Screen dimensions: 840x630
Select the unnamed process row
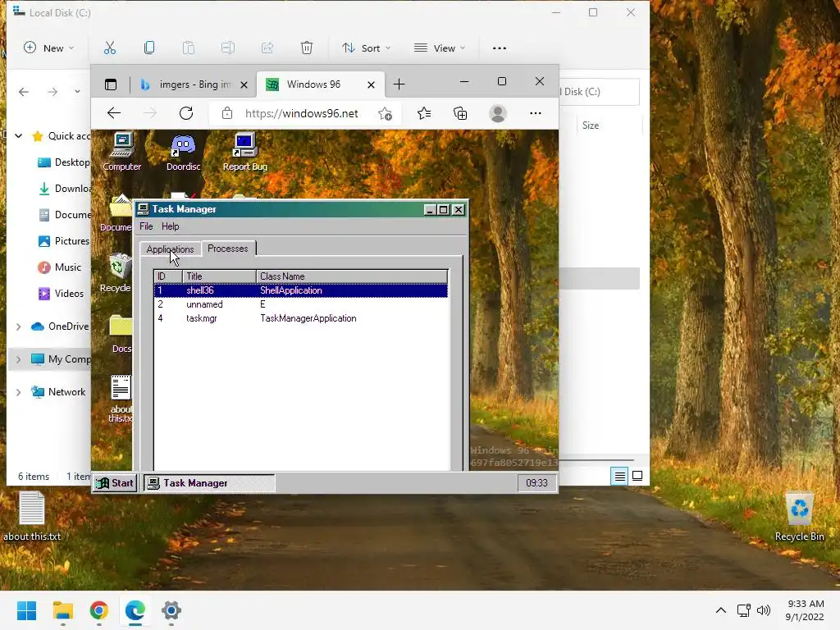[x=300, y=304]
